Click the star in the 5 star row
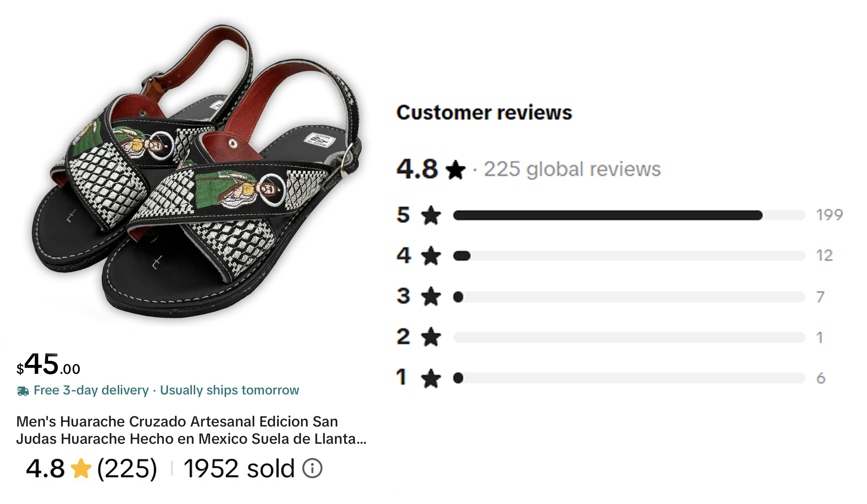 pos(431,215)
